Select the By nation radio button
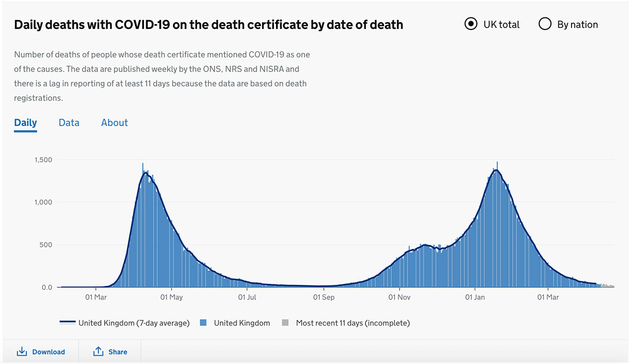The image size is (631, 364). tap(545, 24)
